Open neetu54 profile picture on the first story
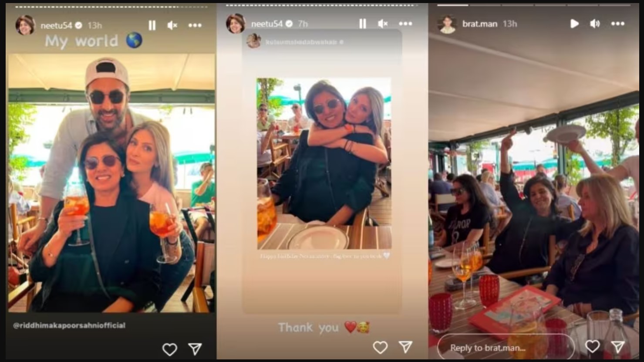Screen dimensions: 644x362 (x=25, y=25)
